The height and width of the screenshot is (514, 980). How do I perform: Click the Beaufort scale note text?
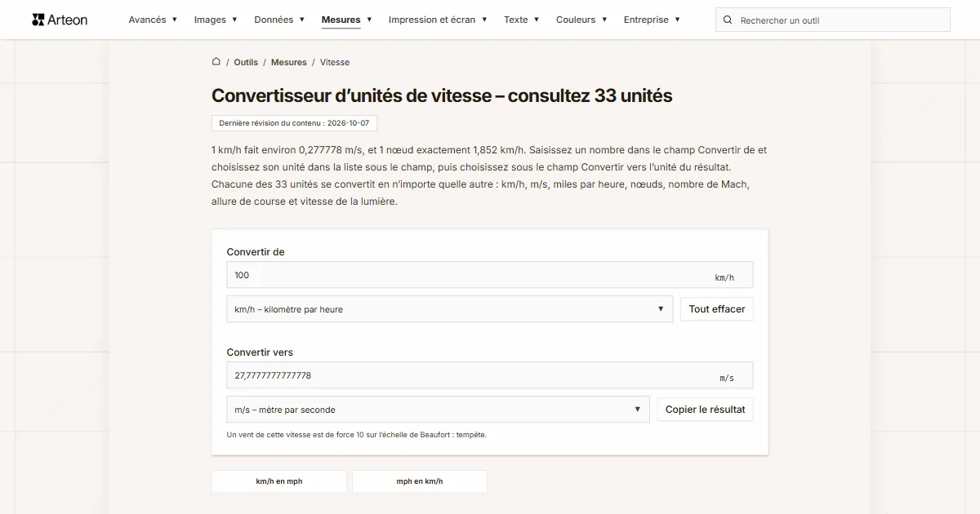[x=356, y=435]
